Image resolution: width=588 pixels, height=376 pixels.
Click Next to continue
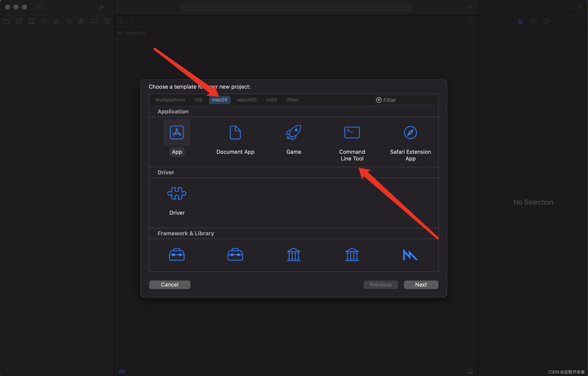pyautogui.click(x=421, y=285)
